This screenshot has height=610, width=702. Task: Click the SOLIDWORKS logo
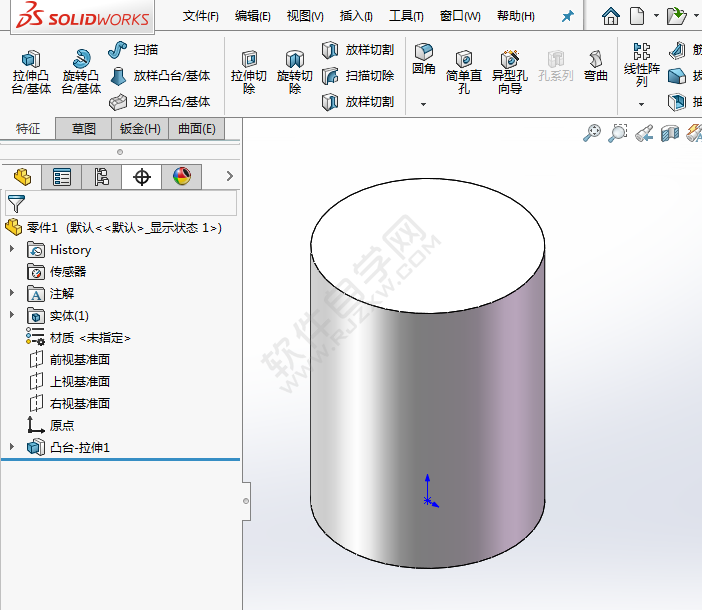point(83,16)
